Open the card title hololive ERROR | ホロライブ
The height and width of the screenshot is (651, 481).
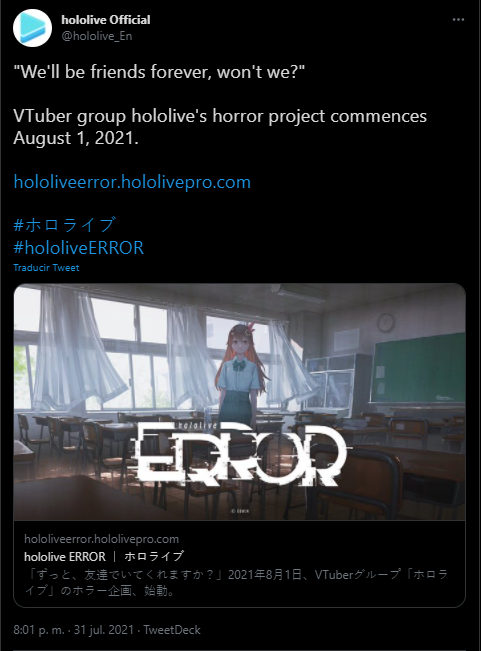pos(104,556)
